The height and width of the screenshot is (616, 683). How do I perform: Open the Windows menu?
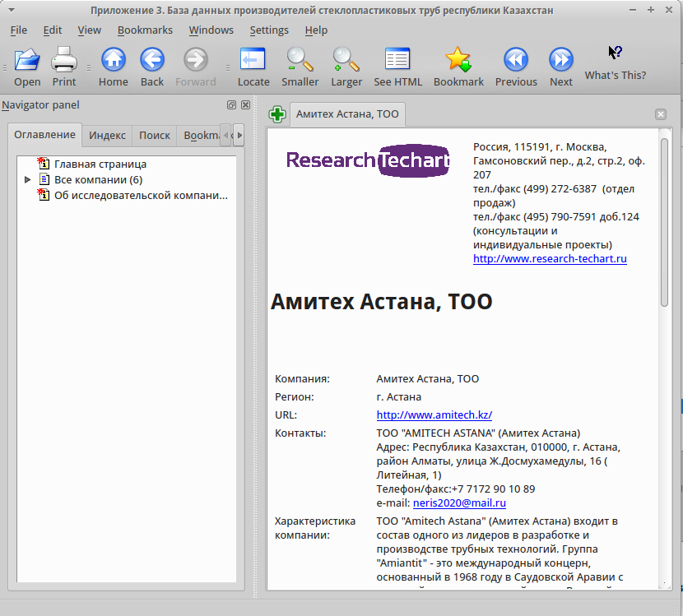coord(211,30)
